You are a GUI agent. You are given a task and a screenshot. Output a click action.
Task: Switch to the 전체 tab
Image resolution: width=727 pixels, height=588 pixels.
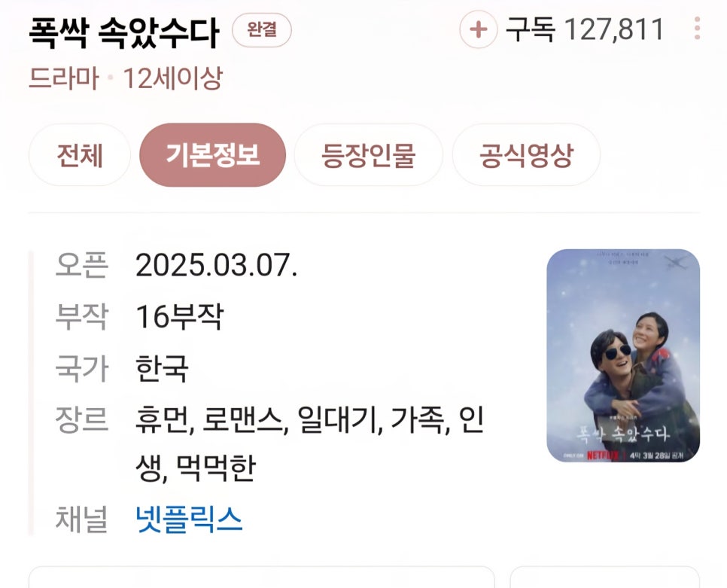[x=80, y=155]
